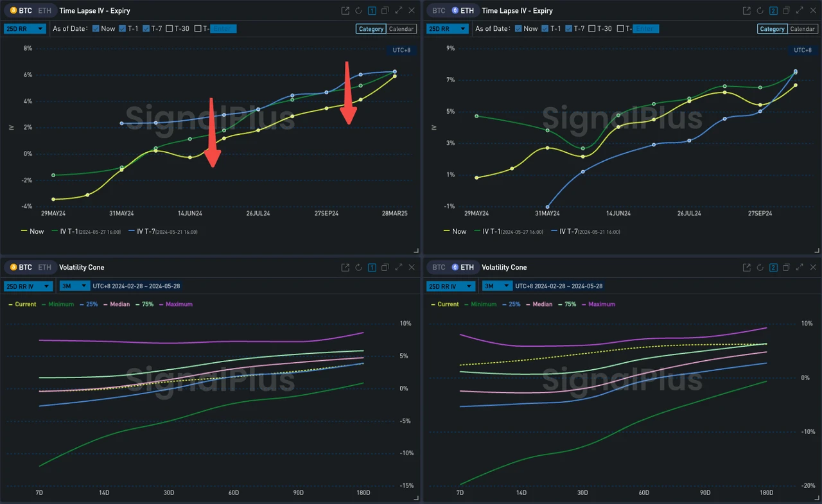Switch BTC Time Lapse panel to ETH

click(45, 11)
